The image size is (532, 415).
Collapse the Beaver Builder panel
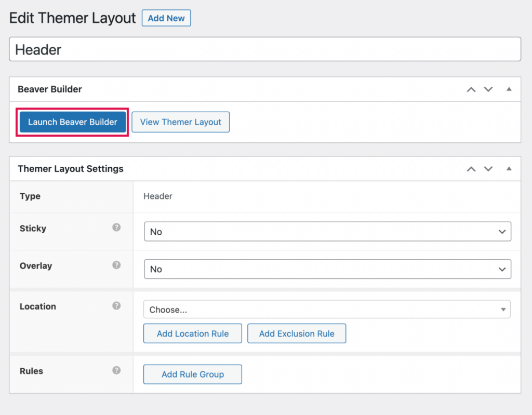click(508, 89)
